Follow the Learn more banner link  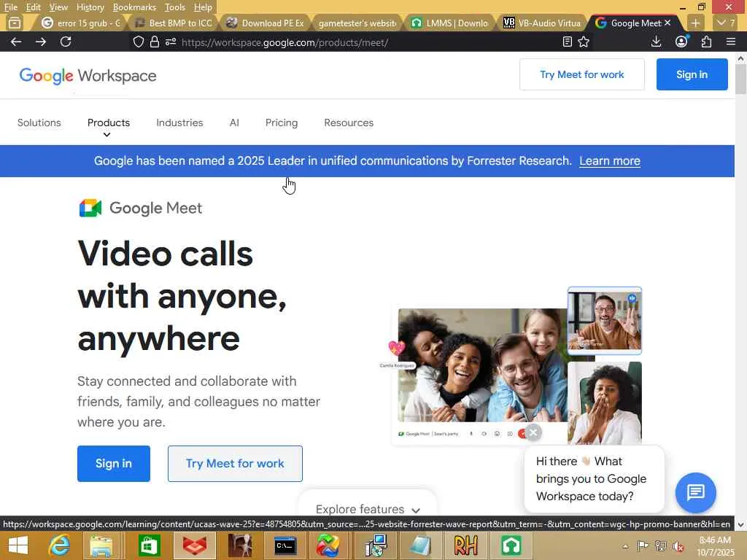(610, 161)
